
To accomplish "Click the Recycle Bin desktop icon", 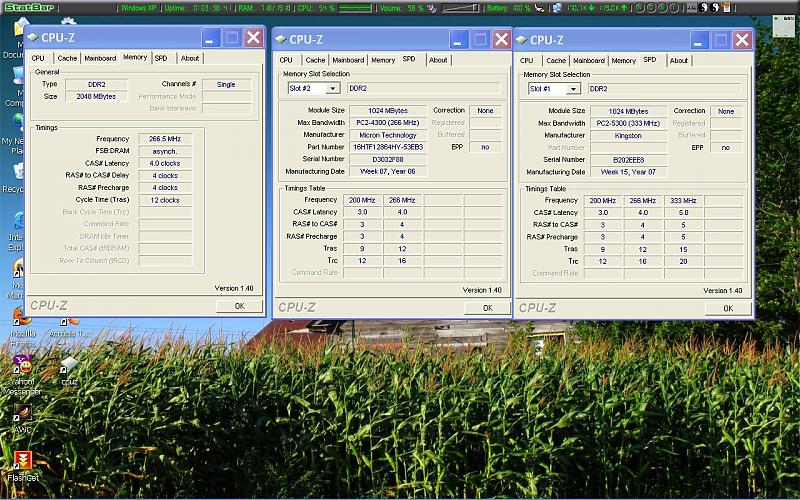I will (x=14, y=170).
